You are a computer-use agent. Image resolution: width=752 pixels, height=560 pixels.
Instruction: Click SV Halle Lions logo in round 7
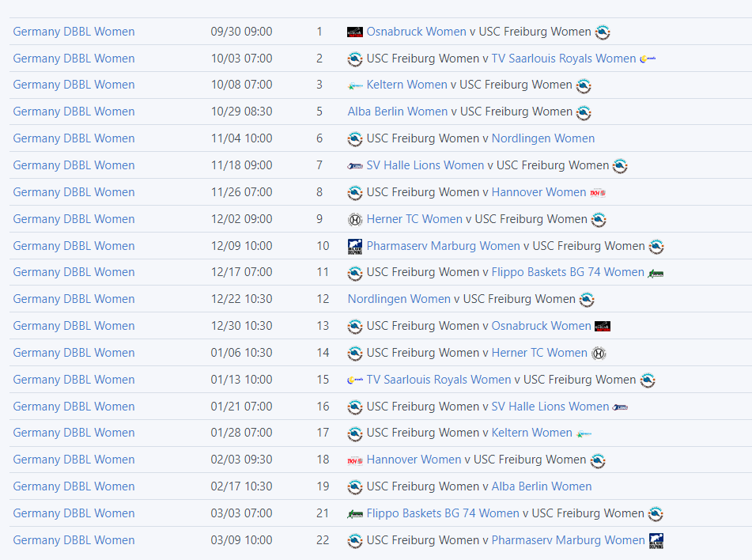355,165
